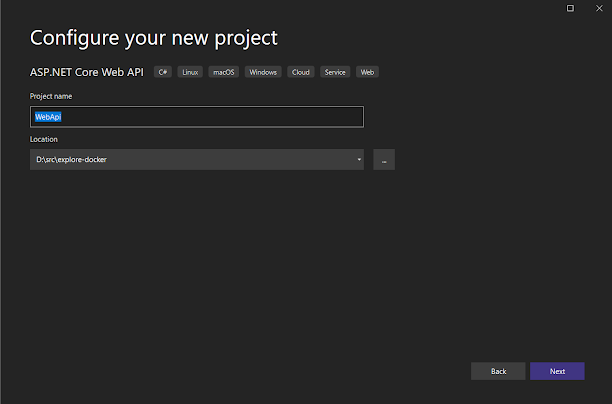
Task: Select the Service tag
Action: click(335, 72)
